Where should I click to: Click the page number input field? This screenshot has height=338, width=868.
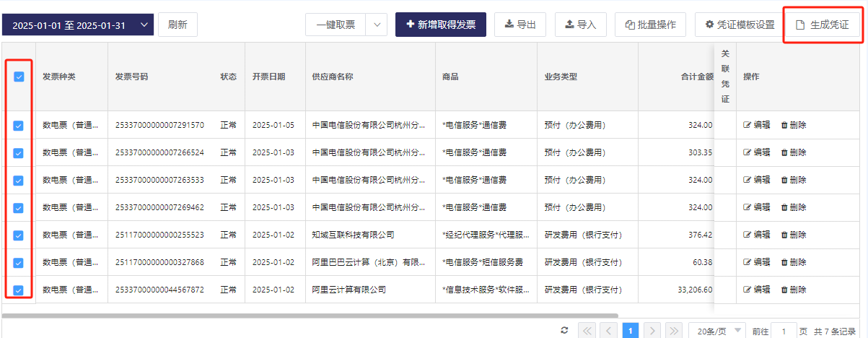(x=784, y=331)
